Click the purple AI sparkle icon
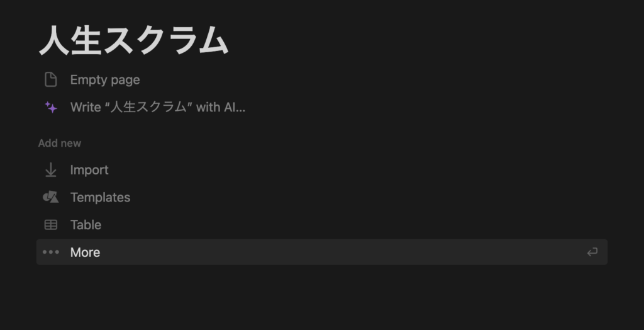Viewport: 644px width, 330px height. click(x=51, y=108)
